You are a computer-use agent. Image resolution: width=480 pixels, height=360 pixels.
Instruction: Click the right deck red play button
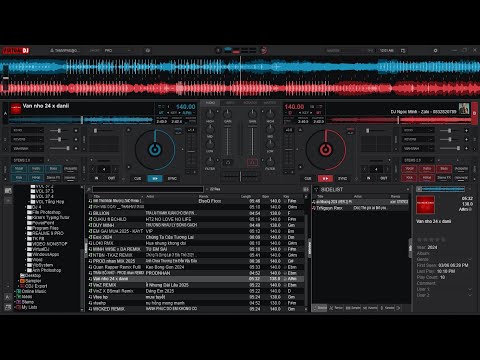(x=325, y=179)
